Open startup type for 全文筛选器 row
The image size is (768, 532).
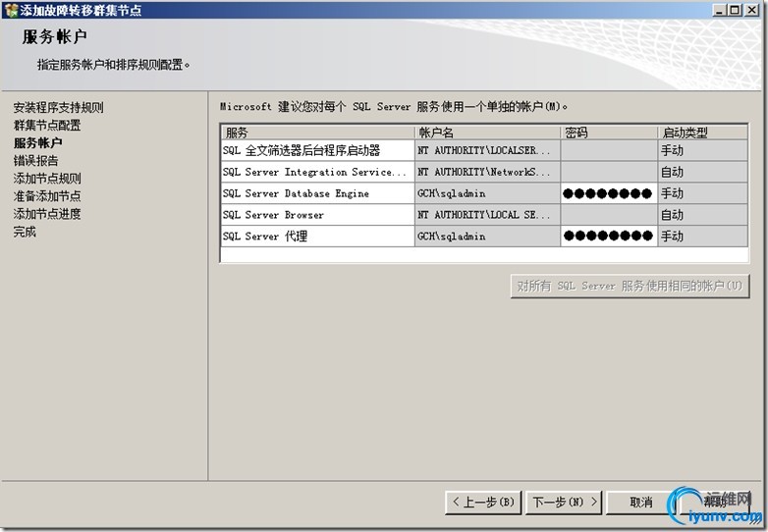703,150
